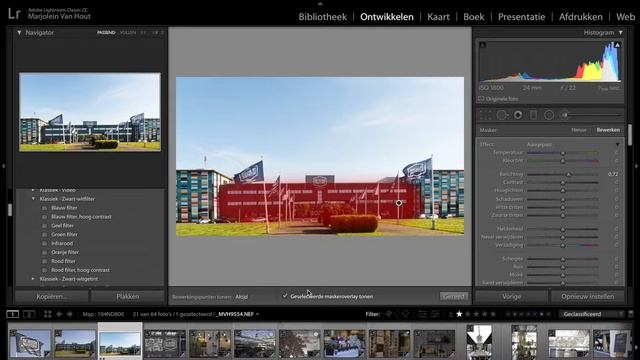
Task: Select Bewerken mask mode
Action: tap(608, 130)
